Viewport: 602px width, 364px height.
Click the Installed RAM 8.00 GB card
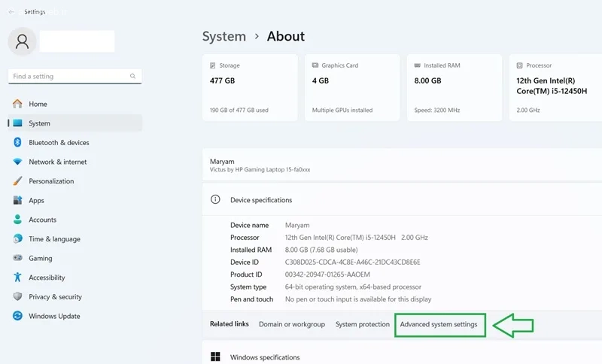tap(455, 87)
